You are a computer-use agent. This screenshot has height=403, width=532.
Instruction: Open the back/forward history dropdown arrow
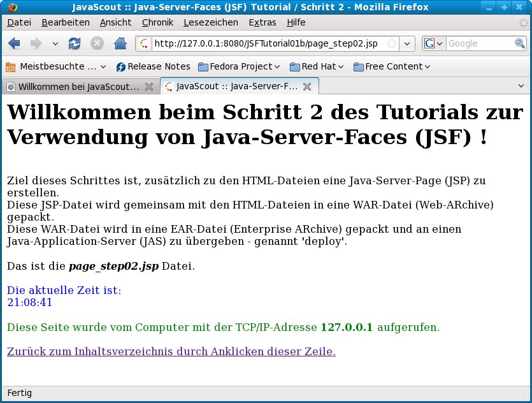tap(55, 43)
